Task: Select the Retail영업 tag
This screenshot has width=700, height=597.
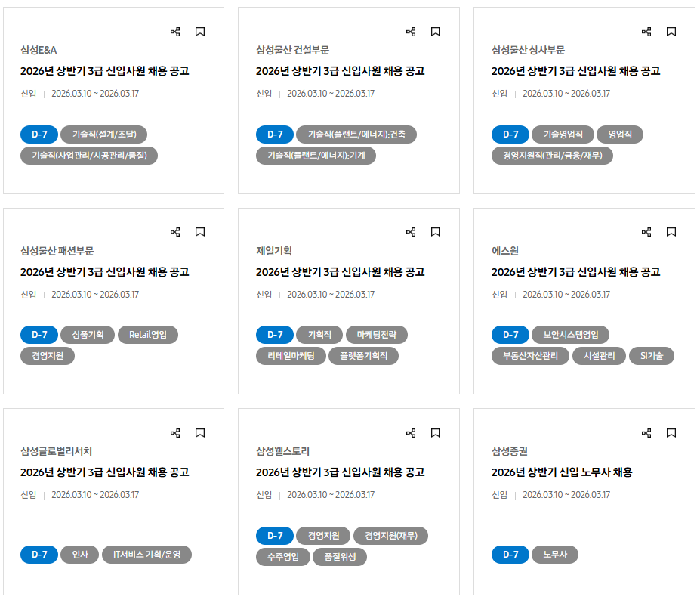Action: tap(148, 335)
